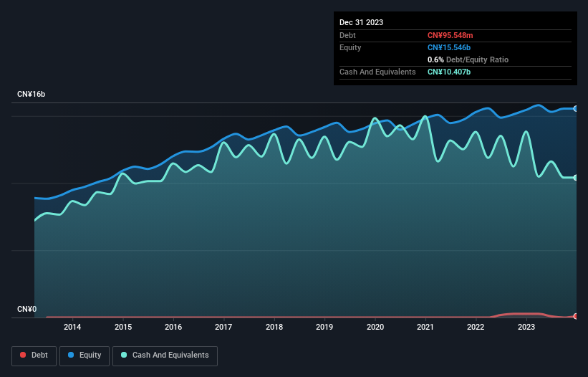Click the 2020 x-axis label
The width and height of the screenshot is (588, 377).
[x=375, y=327]
